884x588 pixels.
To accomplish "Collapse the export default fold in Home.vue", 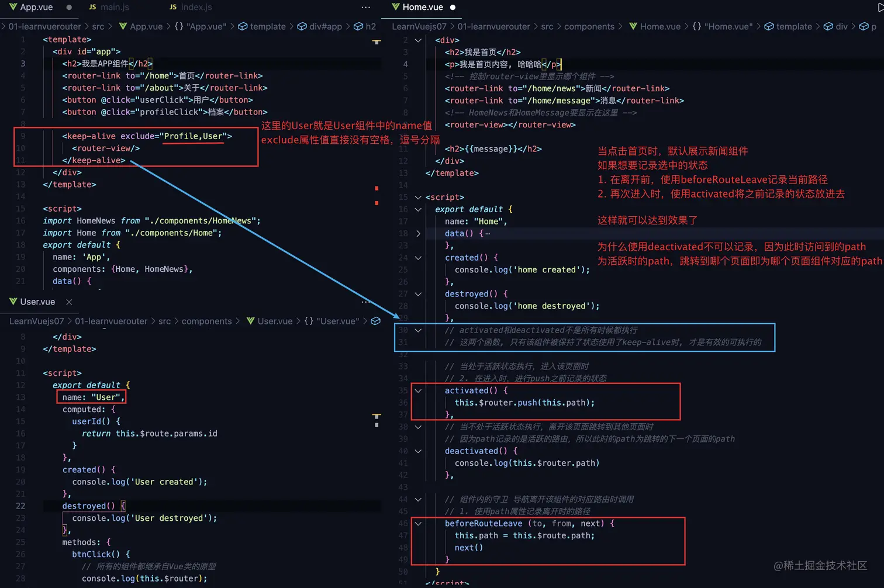I will click(418, 209).
